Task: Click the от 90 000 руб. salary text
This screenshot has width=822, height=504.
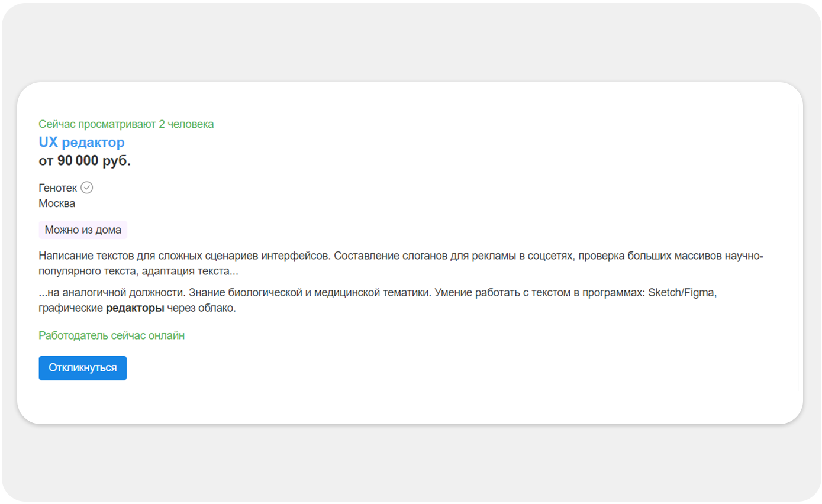Action: [x=85, y=161]
